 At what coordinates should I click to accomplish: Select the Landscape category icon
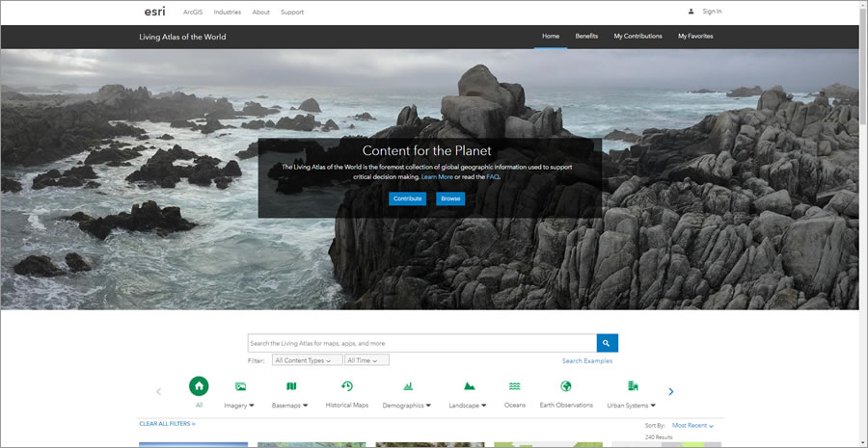[x=469, y=386]
